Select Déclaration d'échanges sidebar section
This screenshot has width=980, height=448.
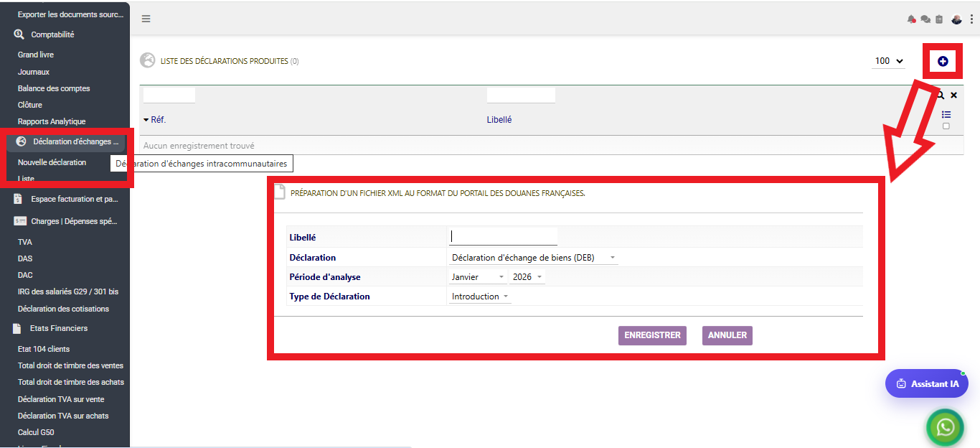click(x=67, y=141)
